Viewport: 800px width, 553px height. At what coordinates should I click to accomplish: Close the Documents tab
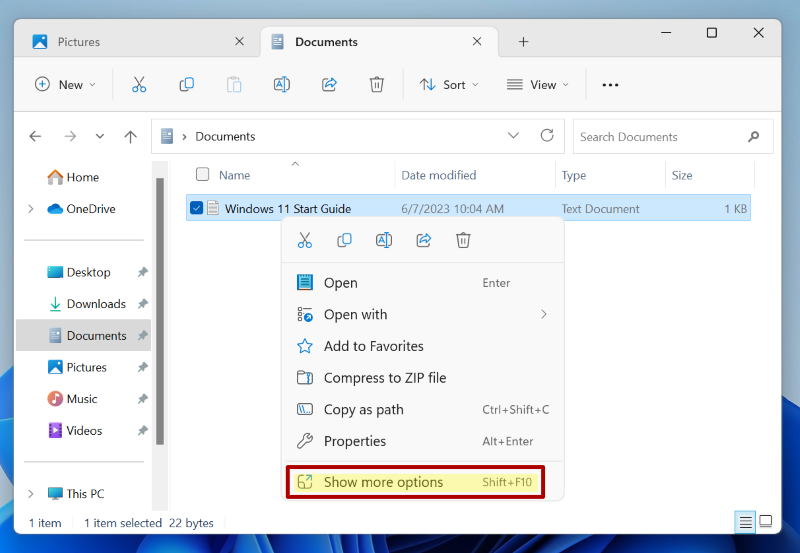click(477, 41)
